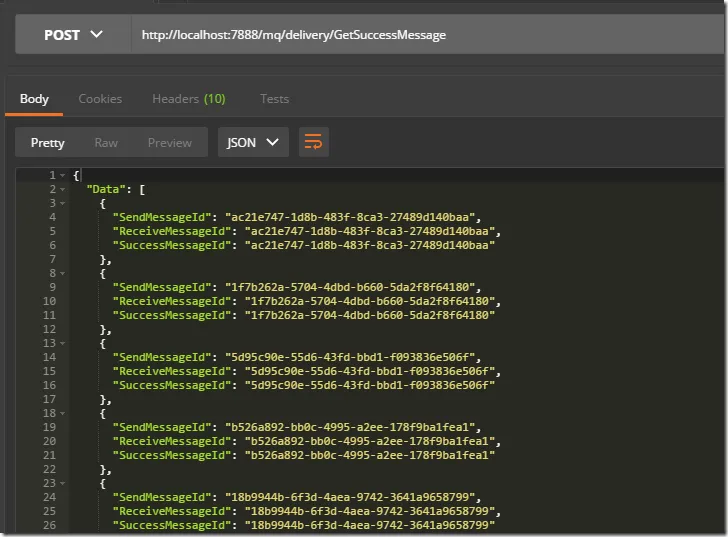Select the Pretty view
The image size is (728, 537).
pos(47,142)
